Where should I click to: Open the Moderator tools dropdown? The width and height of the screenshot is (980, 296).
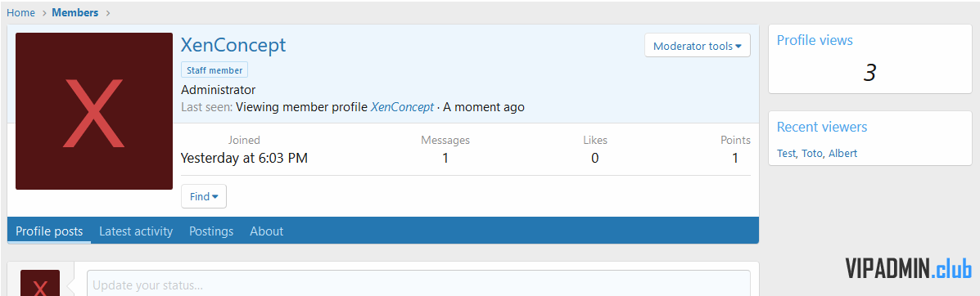click(x=697, y=46)
